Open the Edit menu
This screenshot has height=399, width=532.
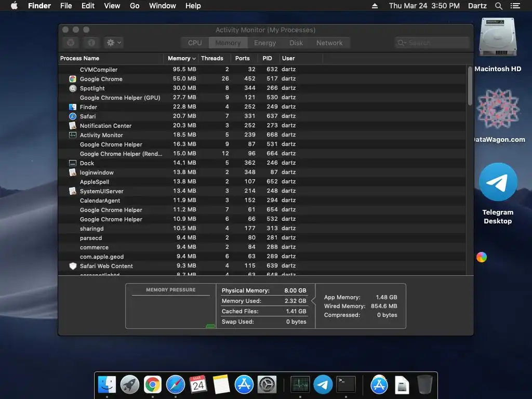point(88,6)
